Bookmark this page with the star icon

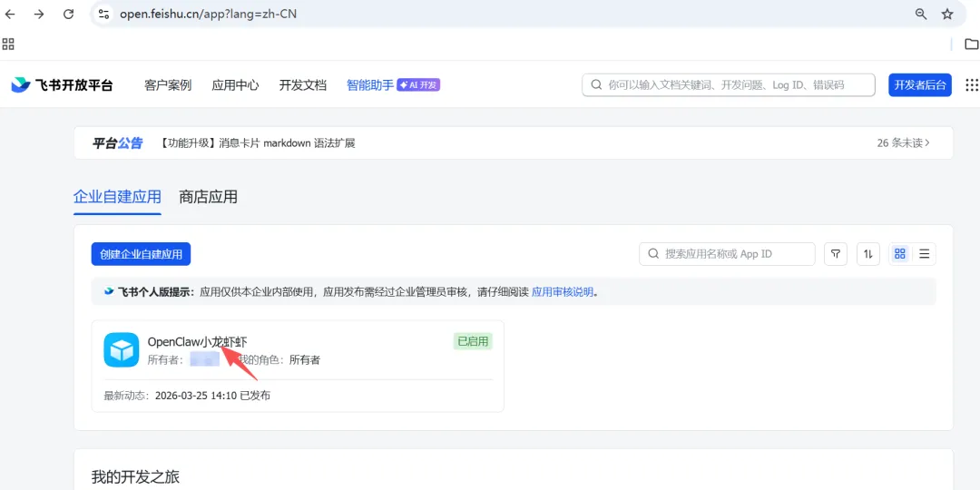[x=947, y=14]
